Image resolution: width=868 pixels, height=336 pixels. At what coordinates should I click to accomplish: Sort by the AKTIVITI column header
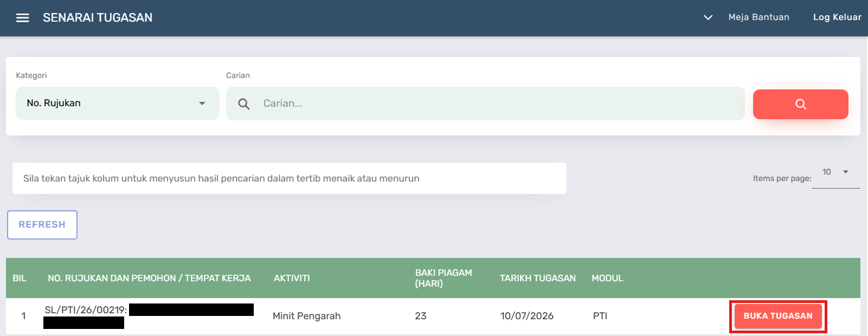pyautogui.click(x=292, y=278)
